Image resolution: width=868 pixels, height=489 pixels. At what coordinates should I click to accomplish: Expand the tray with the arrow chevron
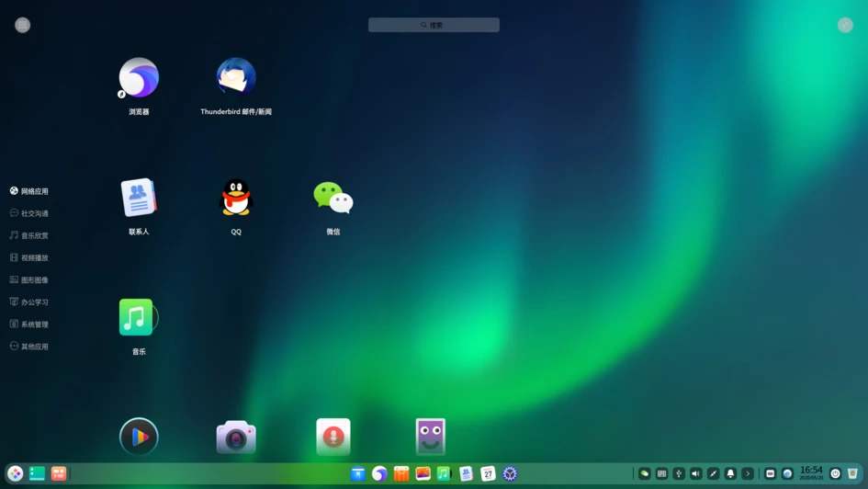point(747,474)
